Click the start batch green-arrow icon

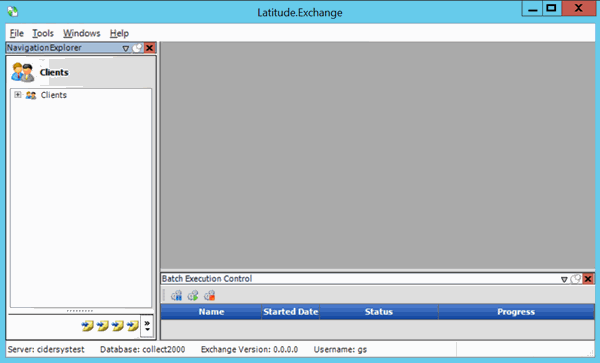[x=193, y=295]
